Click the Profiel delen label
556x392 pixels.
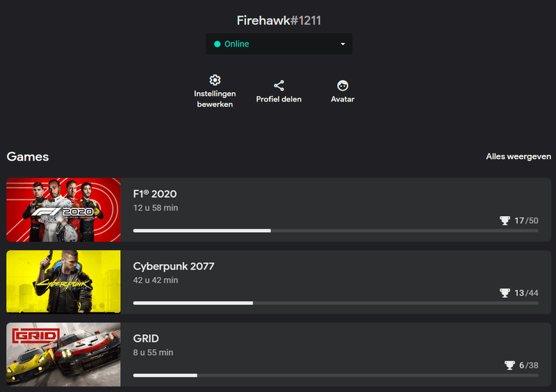[279, 99]
